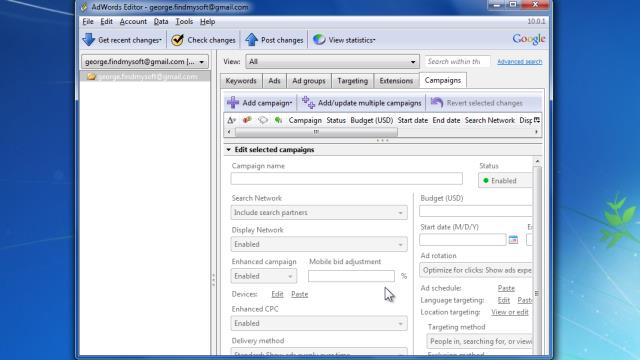640x360 pixels.
Task: Click the comment bubble column header icon
Action: 263,120
